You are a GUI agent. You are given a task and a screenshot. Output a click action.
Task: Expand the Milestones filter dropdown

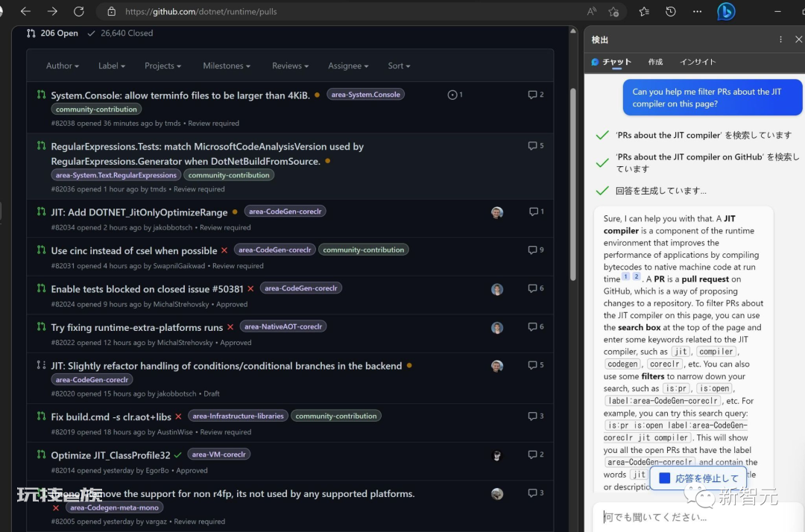pyautogui.click(x=227, y=66)
